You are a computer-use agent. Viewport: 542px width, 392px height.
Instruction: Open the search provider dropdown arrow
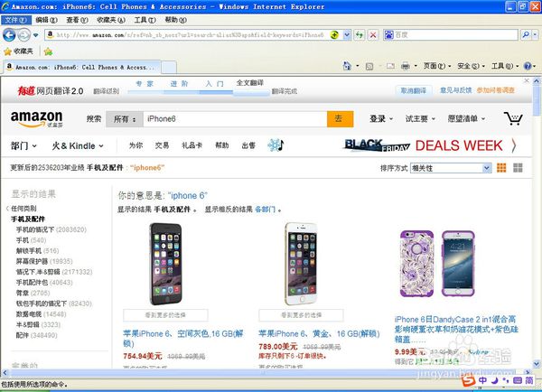coord(535,35)
